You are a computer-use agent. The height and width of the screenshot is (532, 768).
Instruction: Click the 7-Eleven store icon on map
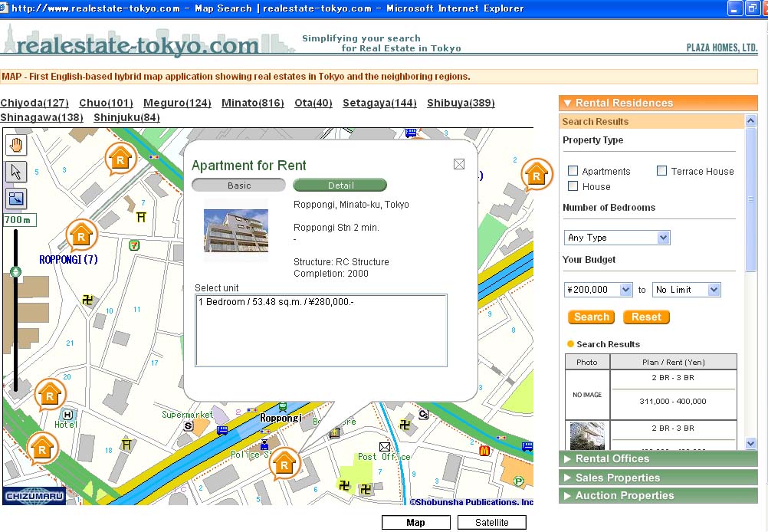[134, 245]
